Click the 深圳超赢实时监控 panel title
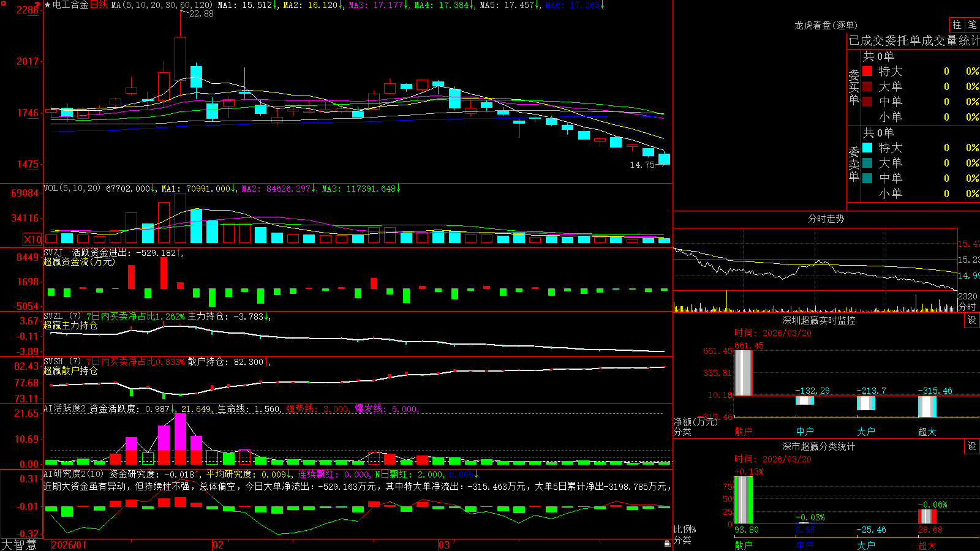980x551 pixels. 819,320
